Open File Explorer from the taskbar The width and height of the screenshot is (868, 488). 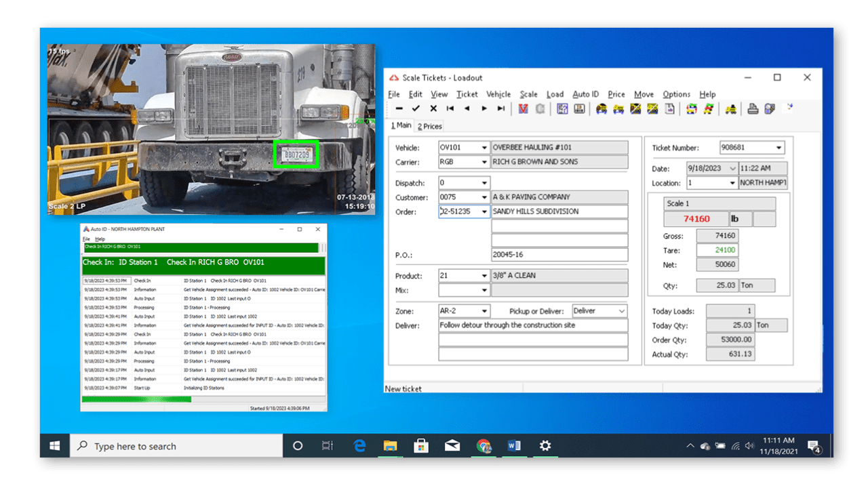(389, 446)
